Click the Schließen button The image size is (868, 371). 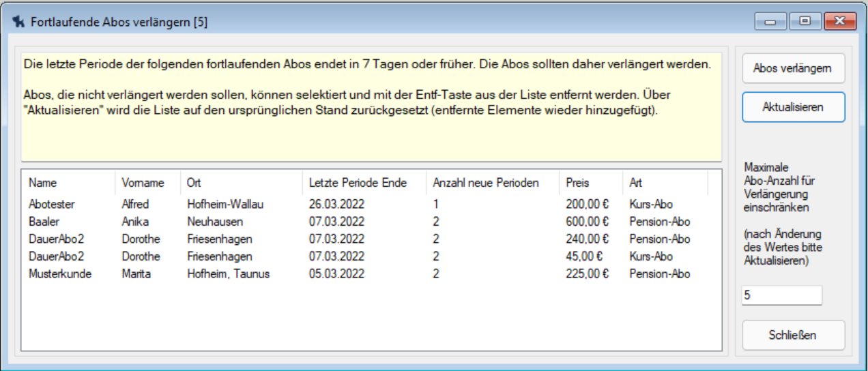[x=793, y=335]
